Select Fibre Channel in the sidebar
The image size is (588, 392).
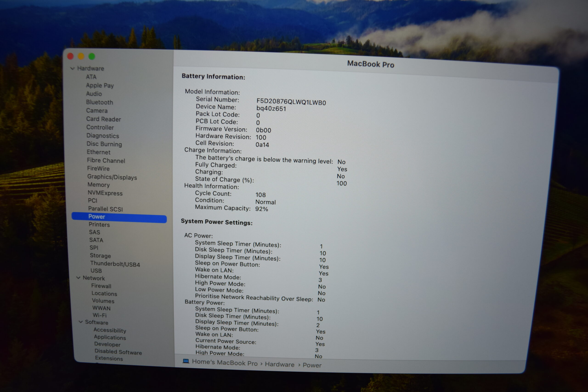[106, 161]
